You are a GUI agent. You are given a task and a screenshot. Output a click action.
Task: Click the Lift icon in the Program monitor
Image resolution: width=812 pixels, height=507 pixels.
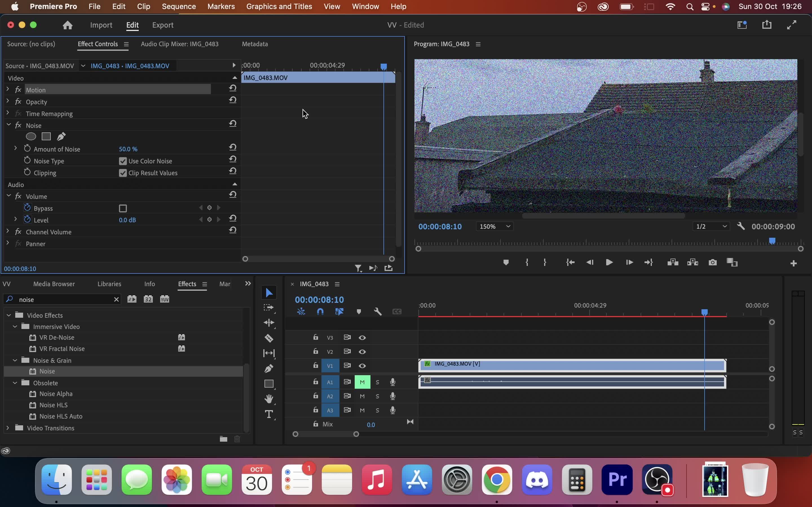point(673,262)
